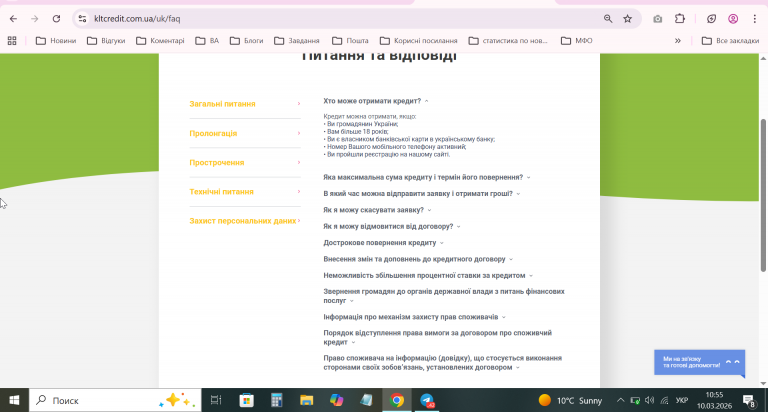Image resolution: width=768 pixels, height=412 pixels.
Task: Open the МФО bookmark folder
Action: click(576, 41)
